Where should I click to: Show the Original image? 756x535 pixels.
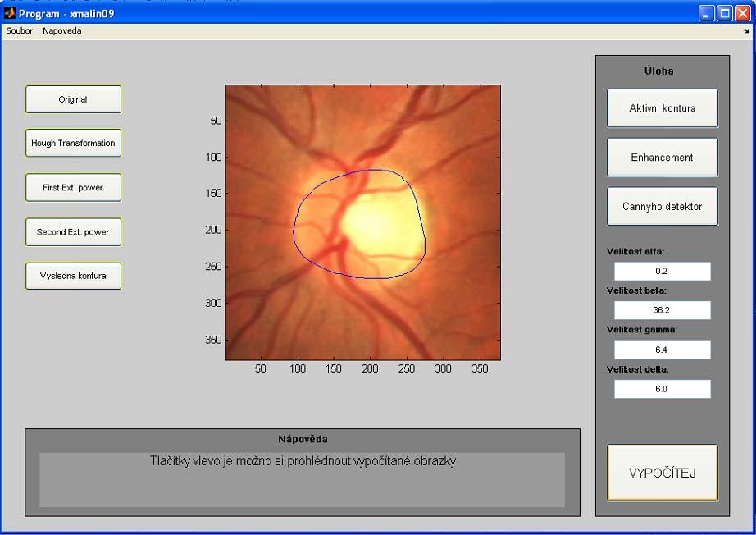tap(73, 99)
